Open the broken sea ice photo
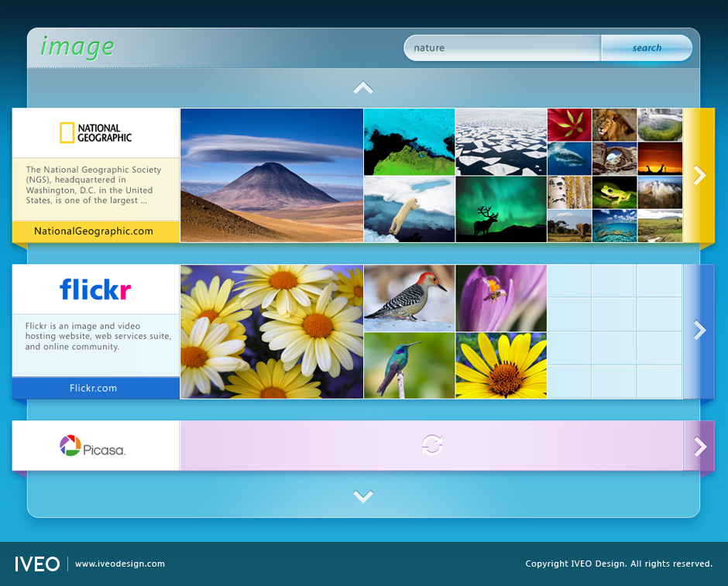Screen dimensions: 728x586 coord(501,142)
